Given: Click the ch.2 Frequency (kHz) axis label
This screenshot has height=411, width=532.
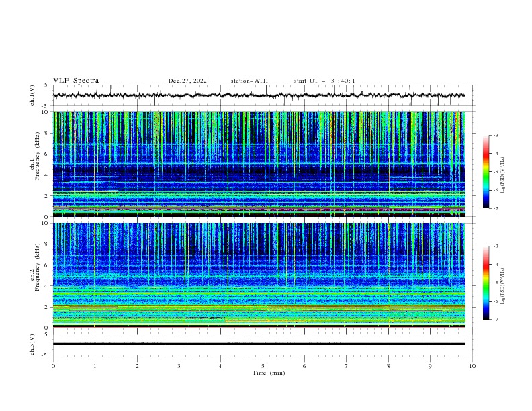Looking at the screenshot, I should tap(36, 267).
